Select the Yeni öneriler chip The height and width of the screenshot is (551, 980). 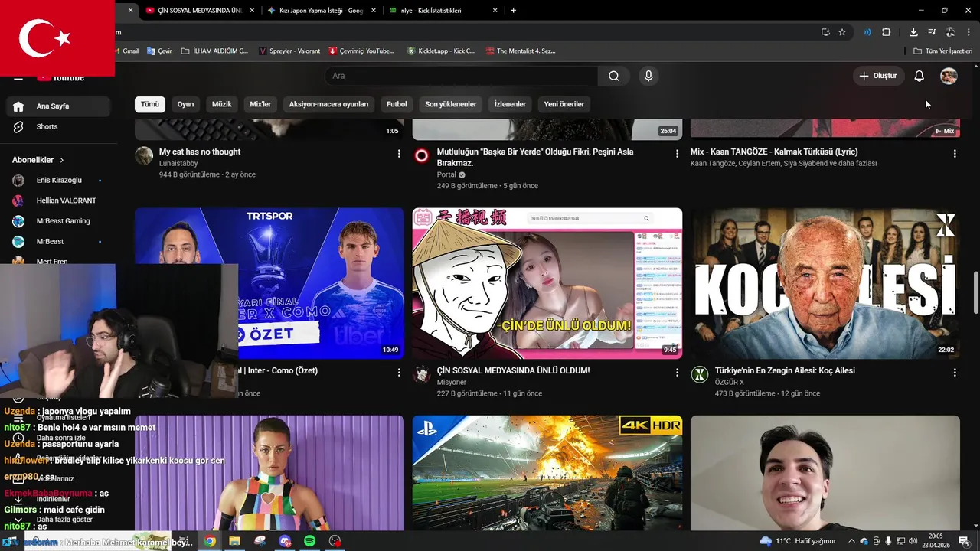point(564,104)
